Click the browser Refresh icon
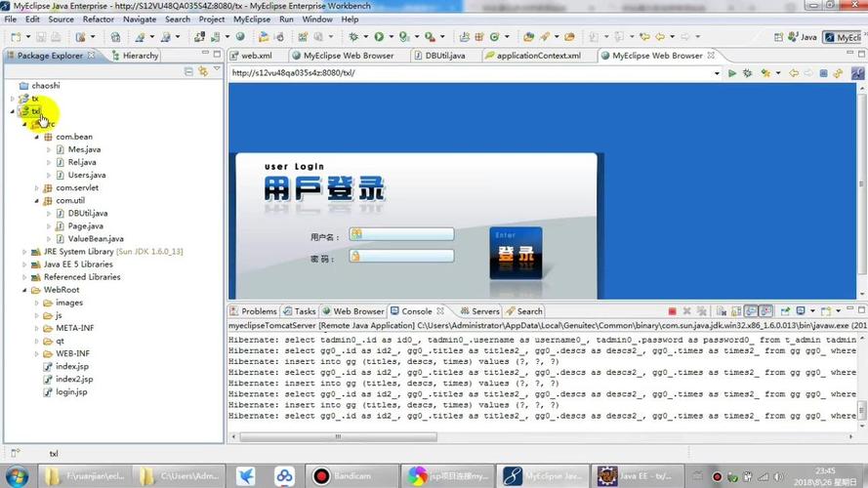868x488 pixels. point(838,73)
